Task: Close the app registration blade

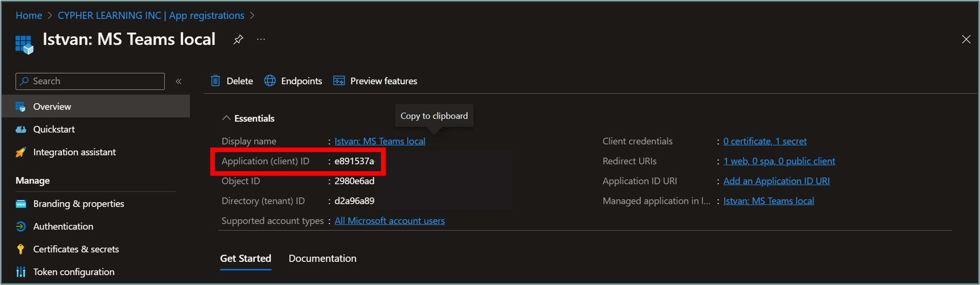Action: 966,40
